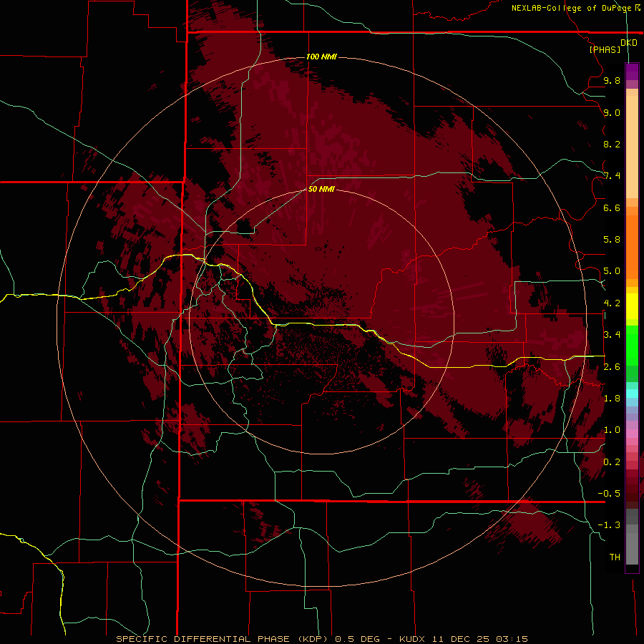Pick the bright green segment of color scale

632,345
